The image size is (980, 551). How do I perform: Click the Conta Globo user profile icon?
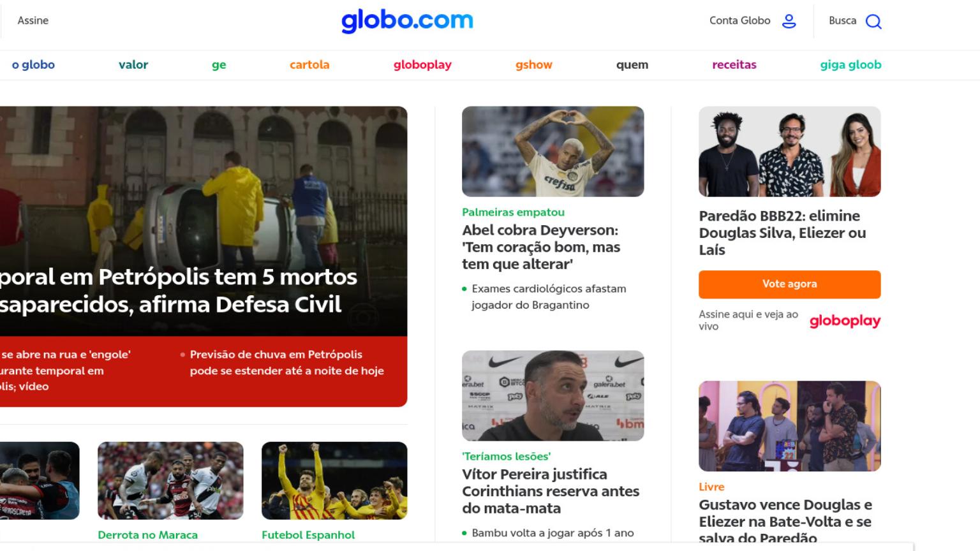coord(789,21)
